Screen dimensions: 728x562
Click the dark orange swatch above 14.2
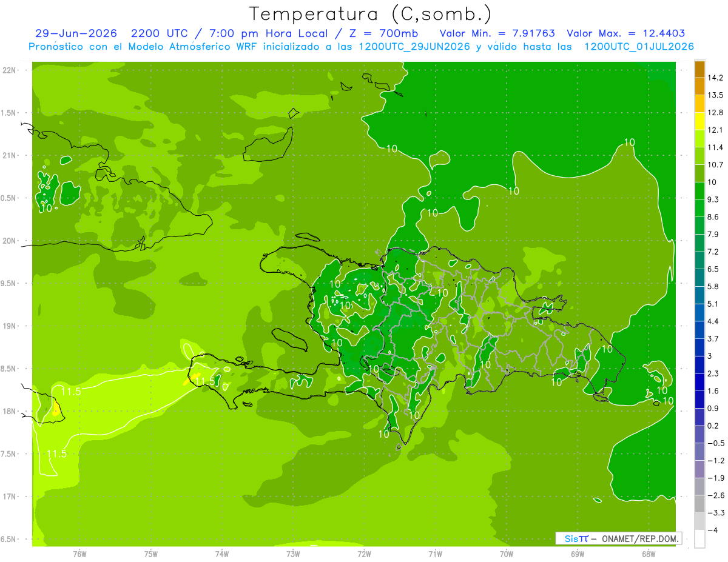(x=699, y=69)
